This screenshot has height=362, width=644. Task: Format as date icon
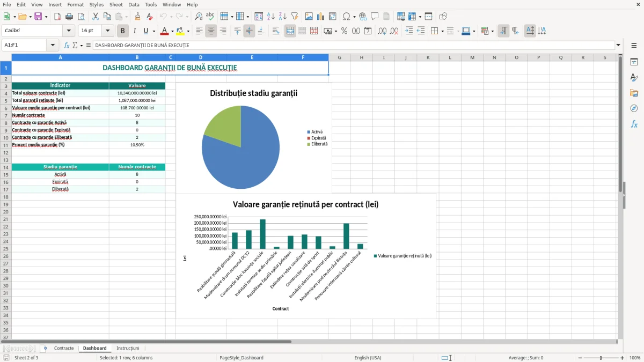coord(368,31)
